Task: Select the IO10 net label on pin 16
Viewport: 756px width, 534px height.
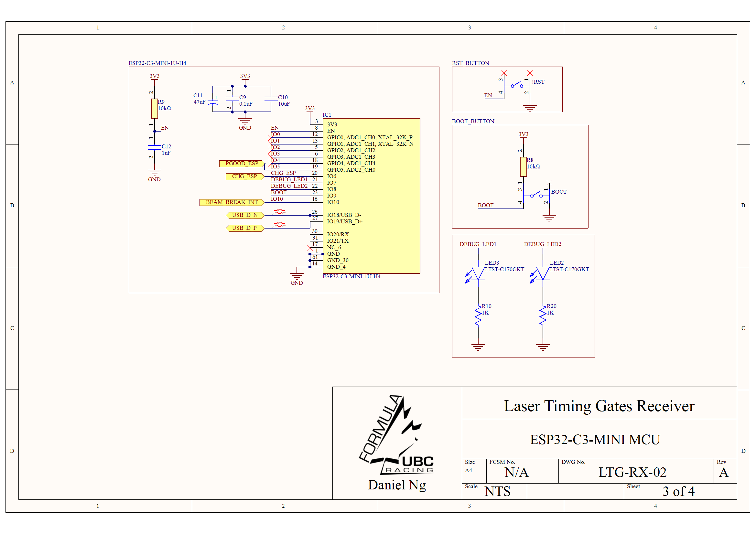Action: (x=277, y=199)
